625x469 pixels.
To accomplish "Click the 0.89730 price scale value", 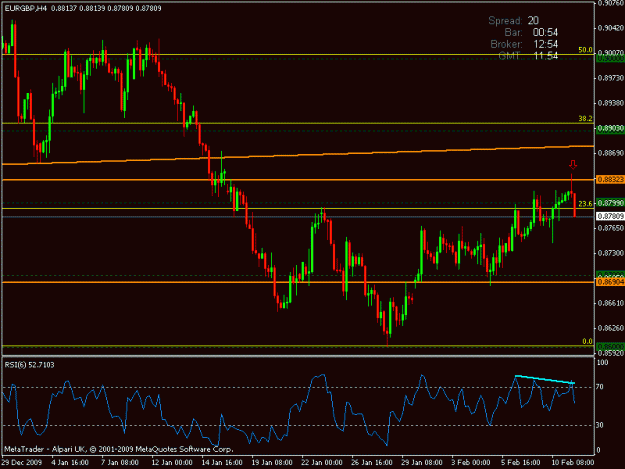I will pyautogui.click(x=611, y=78).
